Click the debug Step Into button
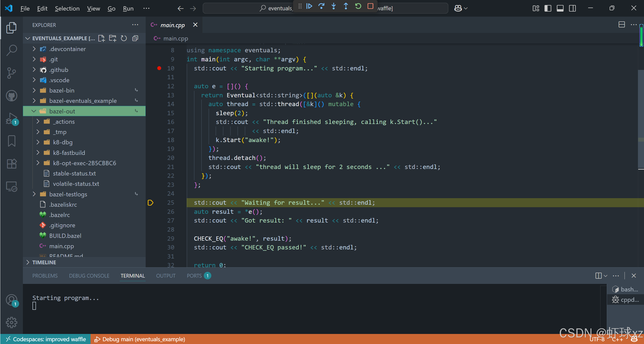Image resolution: width=644 pixels, height=344 pixels. pos(334,6)
